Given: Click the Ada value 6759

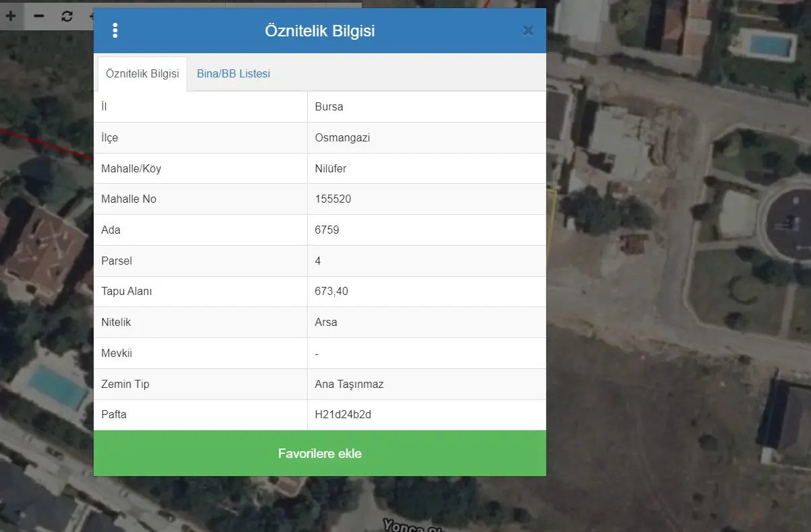Looking at the screenshot, I should coord(327,230).
